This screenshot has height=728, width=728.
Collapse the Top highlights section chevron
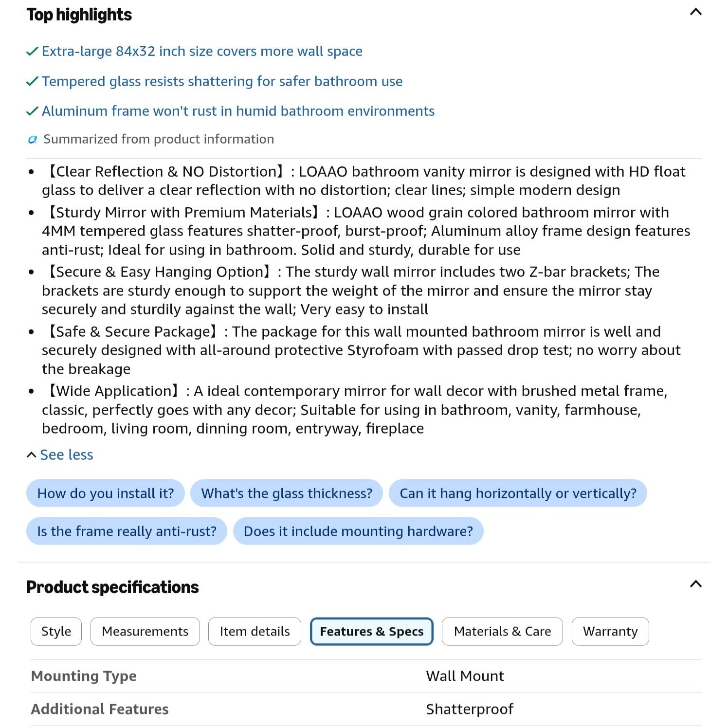[695, 12]
